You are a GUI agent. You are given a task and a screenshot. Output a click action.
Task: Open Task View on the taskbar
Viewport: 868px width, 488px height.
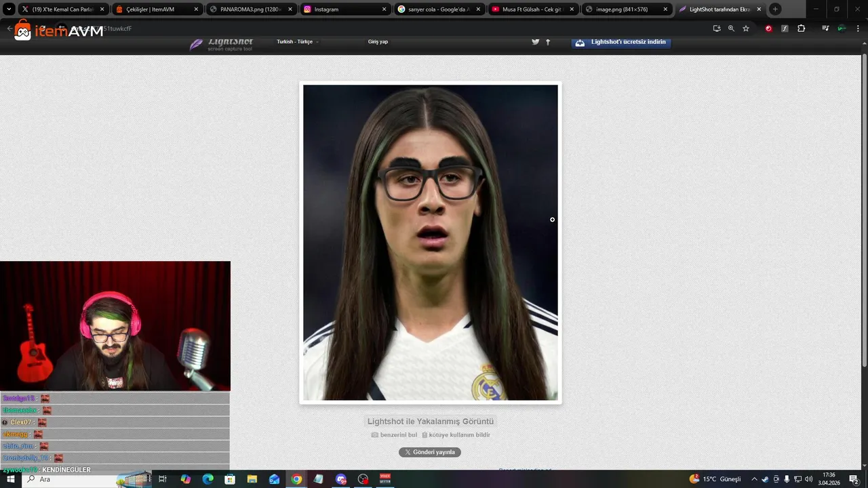163,479
